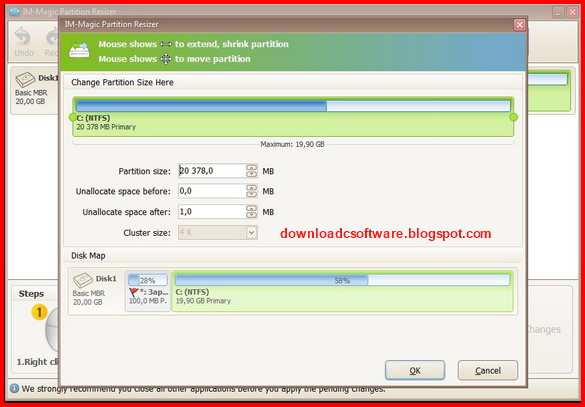This screenshot has width=585, height=407.
Task: Click the red flag icon on reserved partition
Action: coord(134,292)
